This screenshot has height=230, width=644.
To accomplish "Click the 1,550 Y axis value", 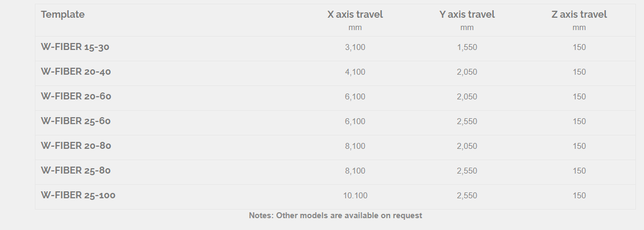I will 467,47.
